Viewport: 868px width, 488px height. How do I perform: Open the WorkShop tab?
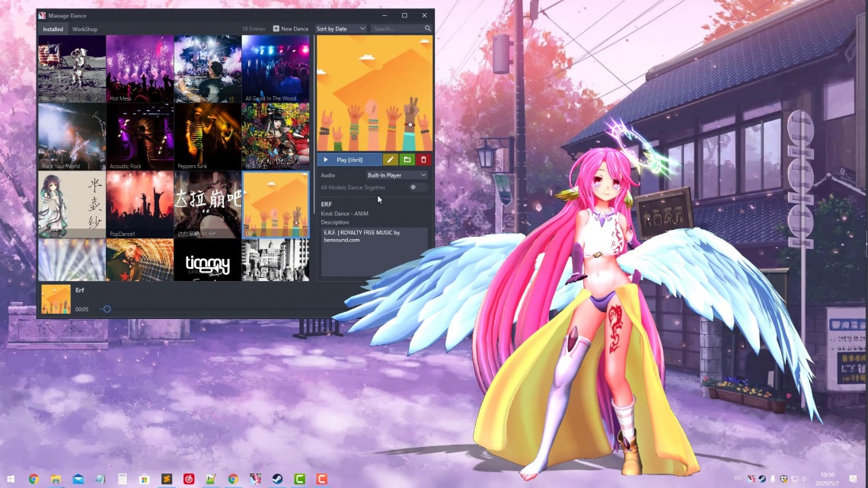pos(85,29)
